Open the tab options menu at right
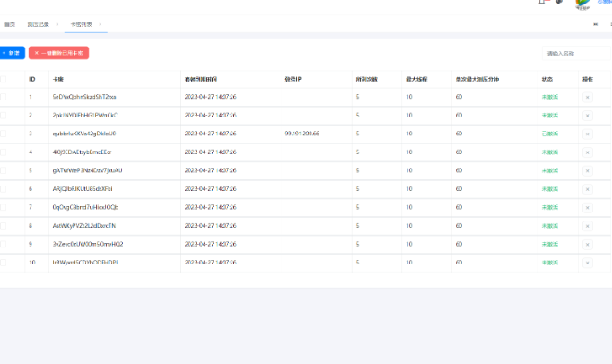Image resolution: width=612 pixels, height=364 pixels. point(596,24)
